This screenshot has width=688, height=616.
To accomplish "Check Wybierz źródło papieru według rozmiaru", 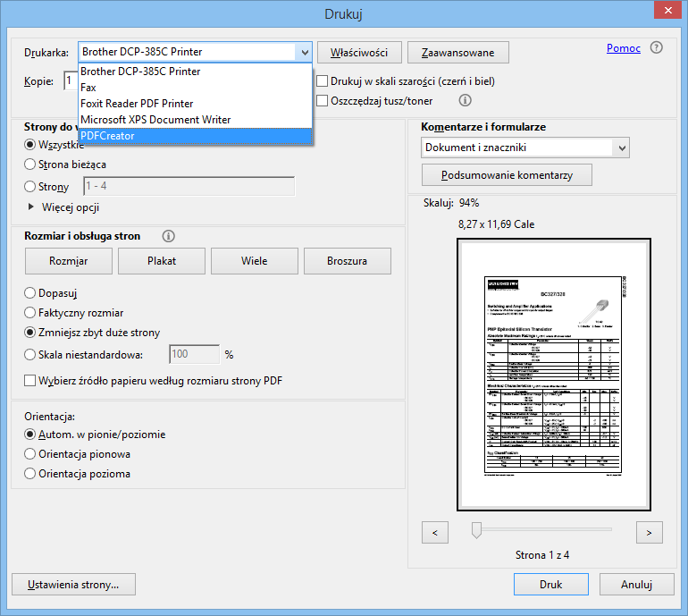I will pyautogui.click(x=30, y=380).
